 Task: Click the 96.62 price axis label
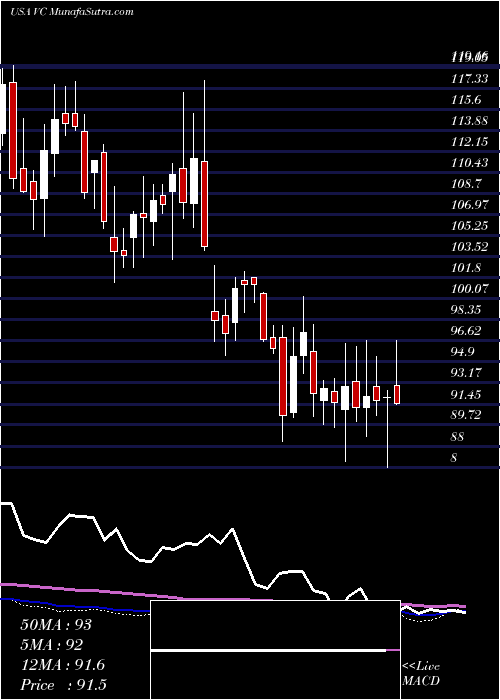click(466, 331)
